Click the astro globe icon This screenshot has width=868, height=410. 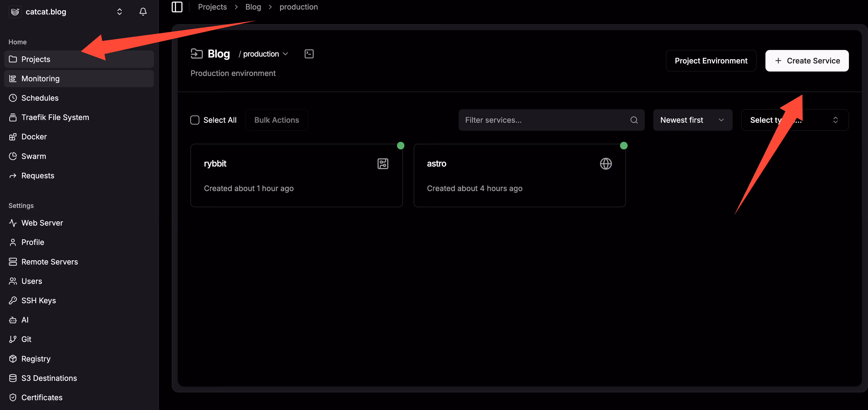click(x=606, y=164)
